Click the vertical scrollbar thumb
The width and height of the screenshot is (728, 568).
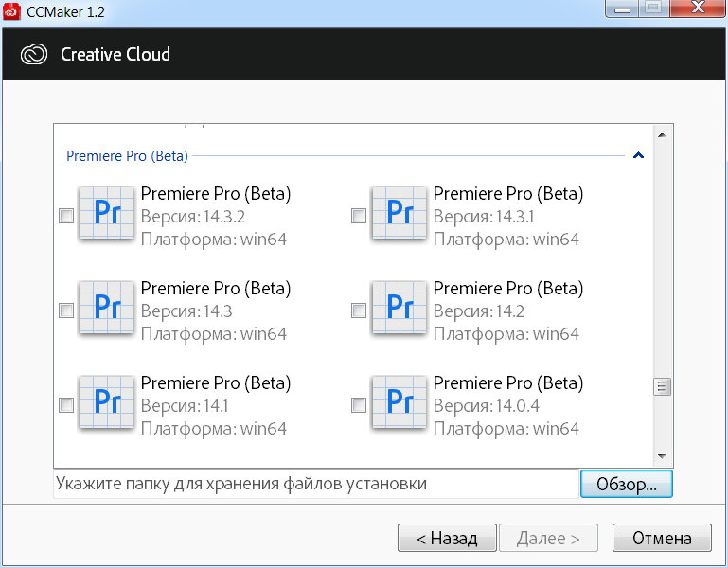663,386
